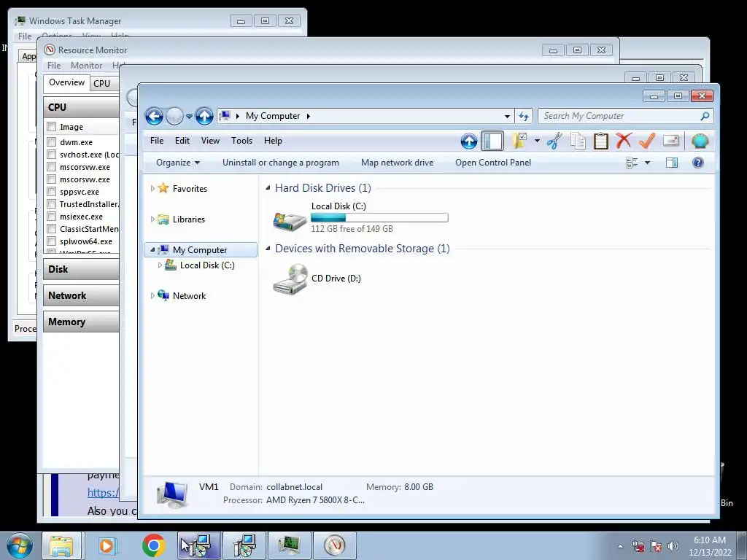Collapse the Hard Disk Drives group
This screenshot has width=747, height=560.
tap(268, 188)
